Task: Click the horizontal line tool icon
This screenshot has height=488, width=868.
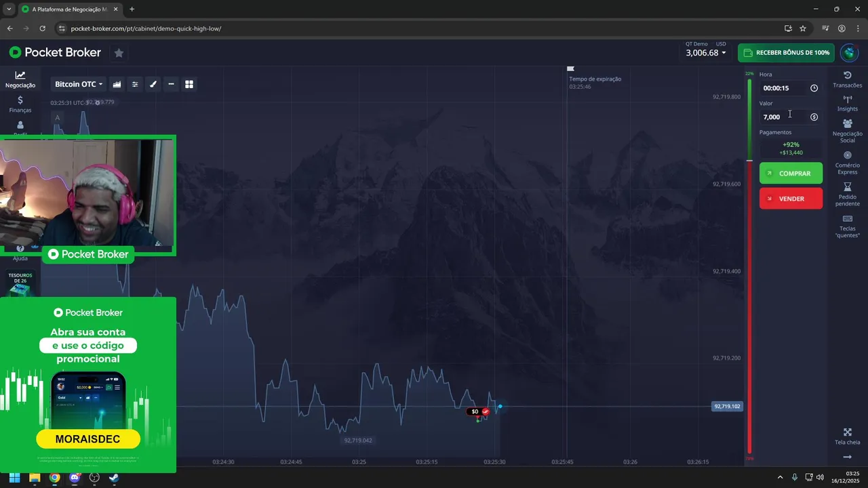Action: [171, 84]
